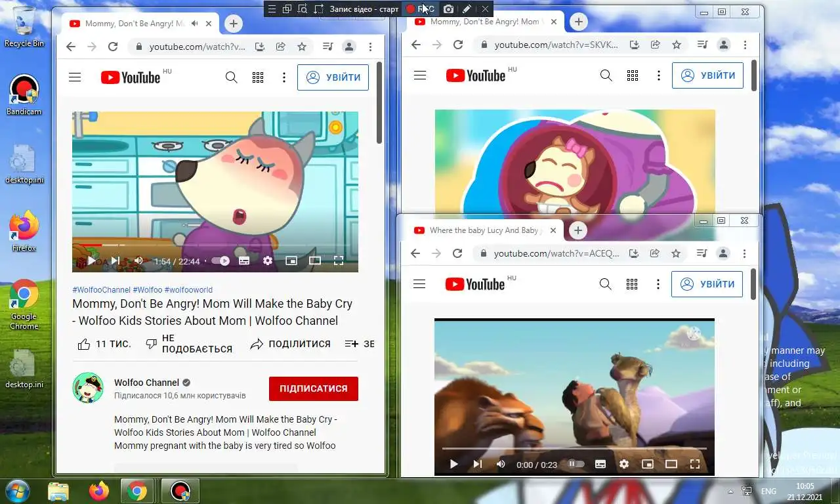
Task: Bookmark page with star in left window
Action: (302, 47)
